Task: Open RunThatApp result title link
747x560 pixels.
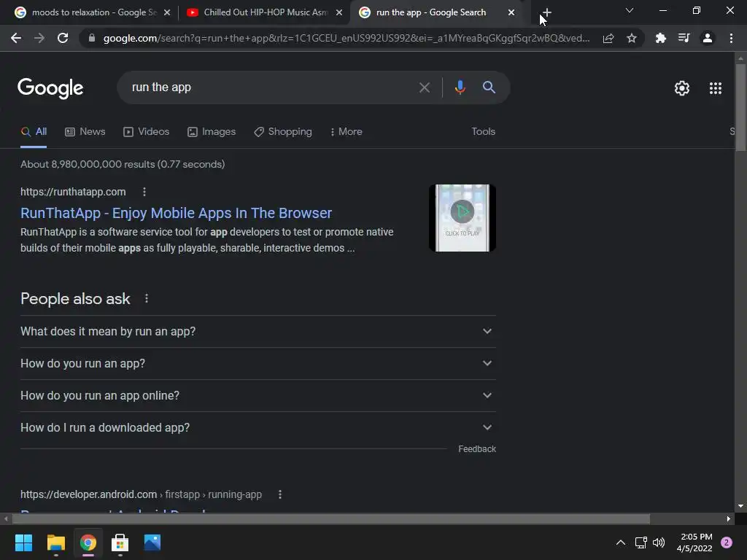Action: (177, 213)
